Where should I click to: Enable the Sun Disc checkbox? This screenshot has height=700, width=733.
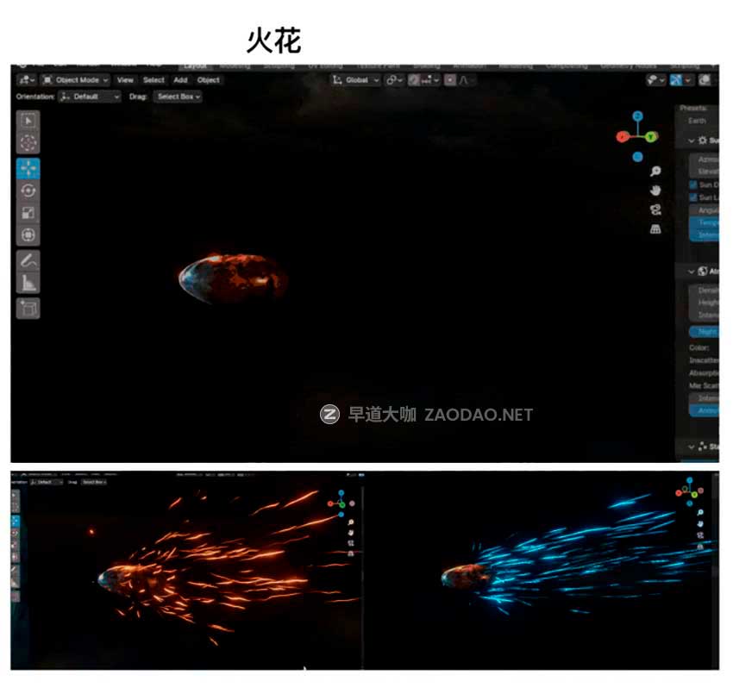692,184
